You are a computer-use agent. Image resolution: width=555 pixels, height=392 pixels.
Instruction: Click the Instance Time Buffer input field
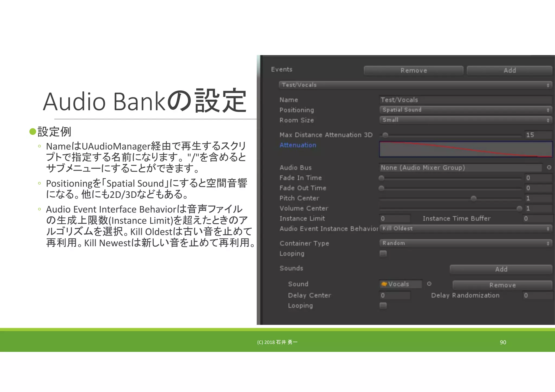click(538, 218)
